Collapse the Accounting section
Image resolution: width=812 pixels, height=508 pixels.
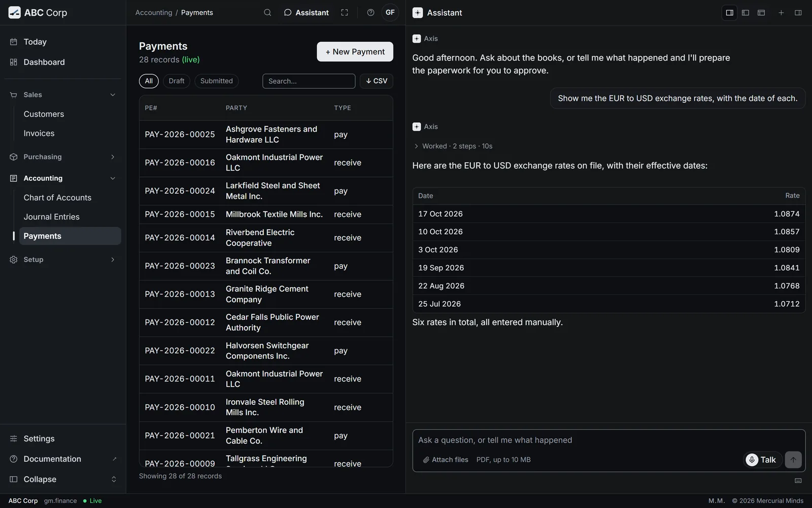coord(63,178)
